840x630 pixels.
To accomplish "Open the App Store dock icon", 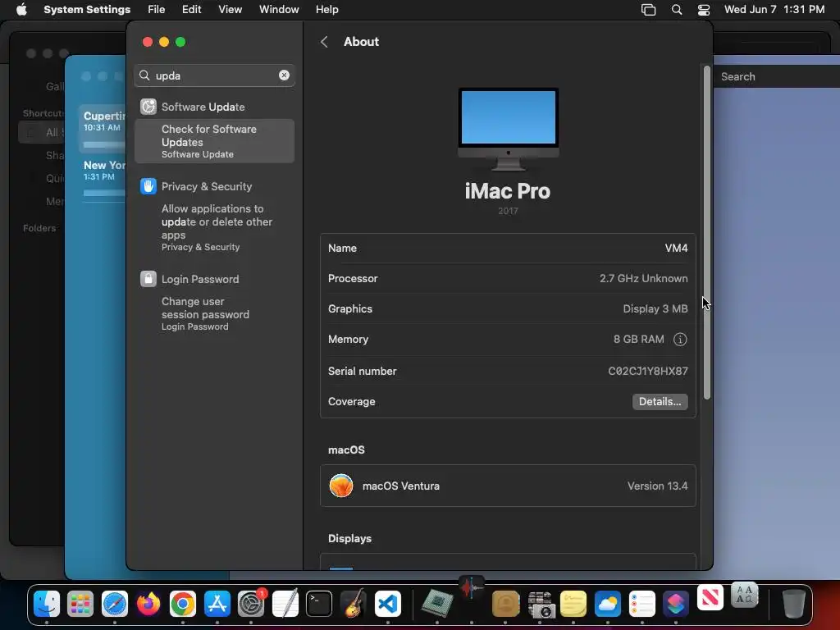I will pos(217,604).
